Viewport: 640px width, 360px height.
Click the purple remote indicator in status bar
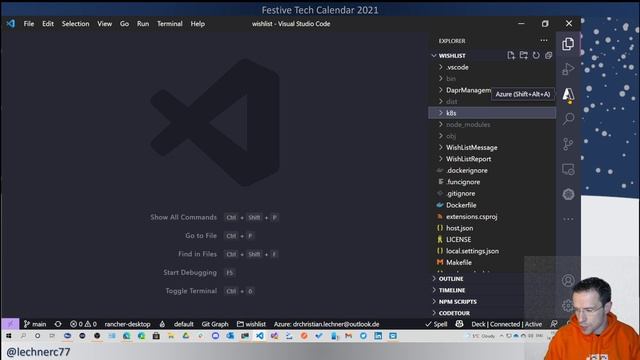pyautogui.click(x=10, y=324)
